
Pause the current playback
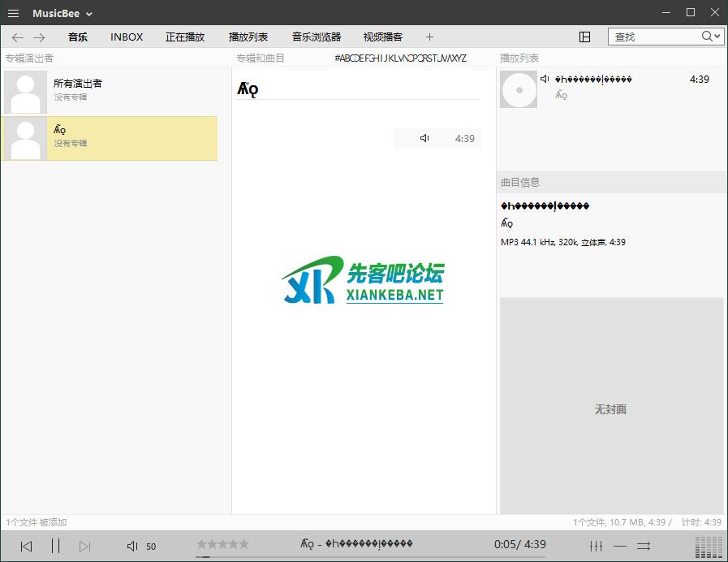pos(55,546)
